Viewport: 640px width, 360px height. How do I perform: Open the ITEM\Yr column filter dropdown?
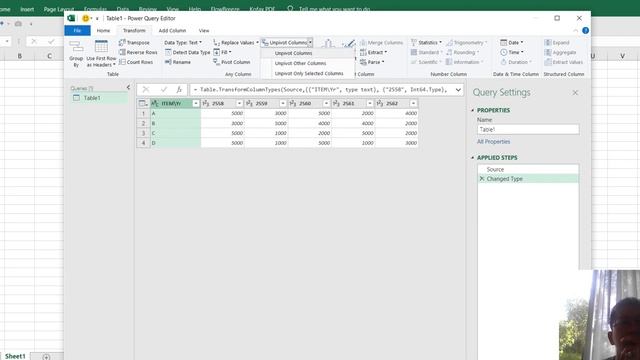(x=196, y=103)
